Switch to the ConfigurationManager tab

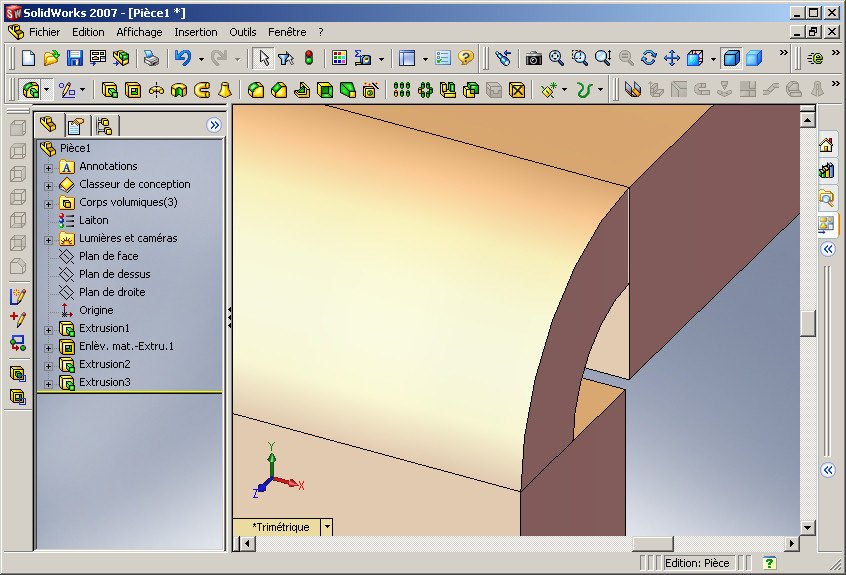(104, 126)
